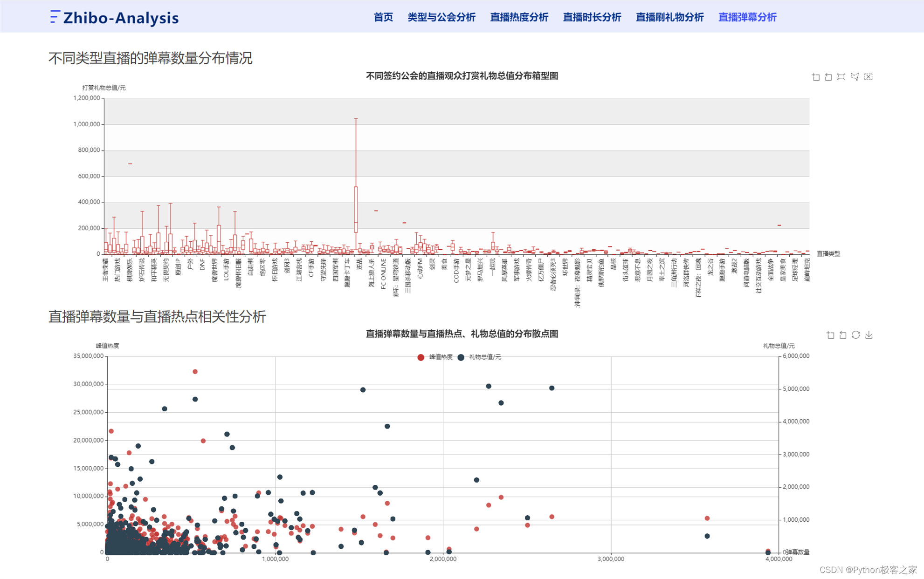This screenshot has height=579, width=924.
Task: Open 直播刷礼物分析 navigation link
Action: (x=669, y=17)
